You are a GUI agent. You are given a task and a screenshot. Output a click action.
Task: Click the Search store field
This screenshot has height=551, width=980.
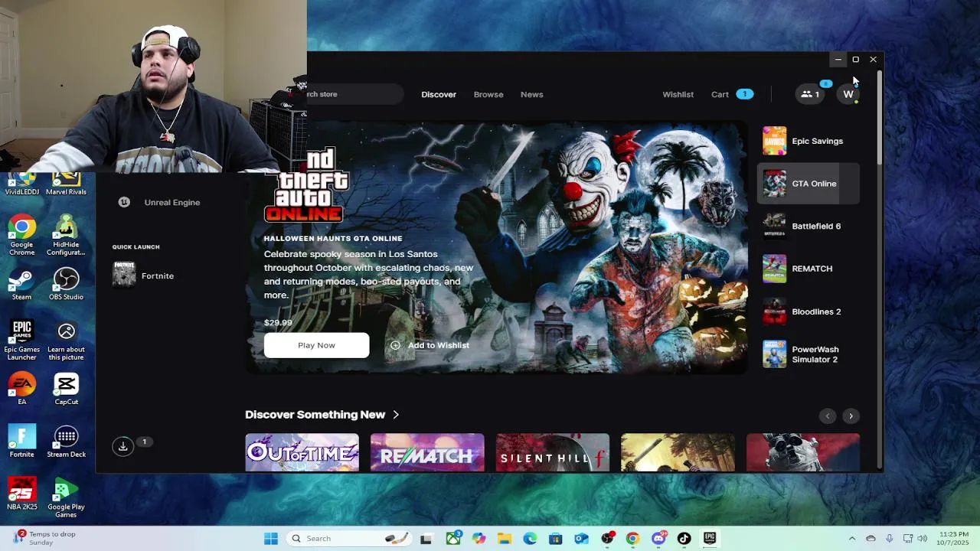pyautogui.click(x=355, y=94)
